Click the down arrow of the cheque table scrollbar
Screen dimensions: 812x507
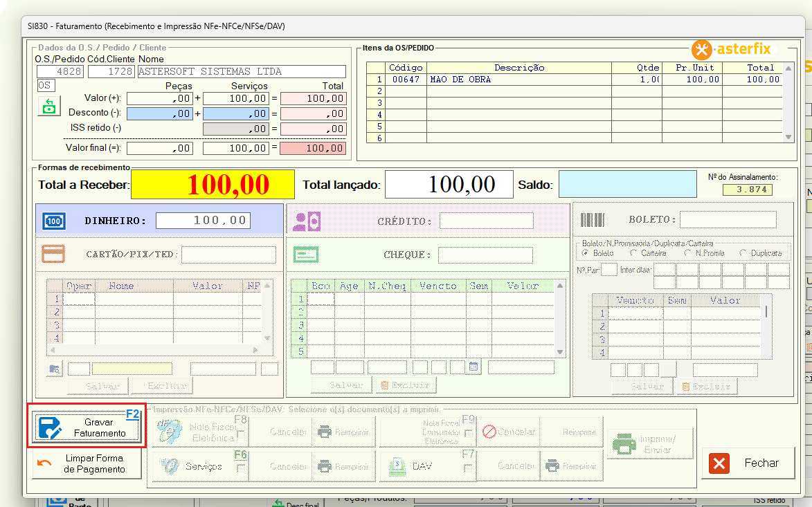[x=560, y=352]
